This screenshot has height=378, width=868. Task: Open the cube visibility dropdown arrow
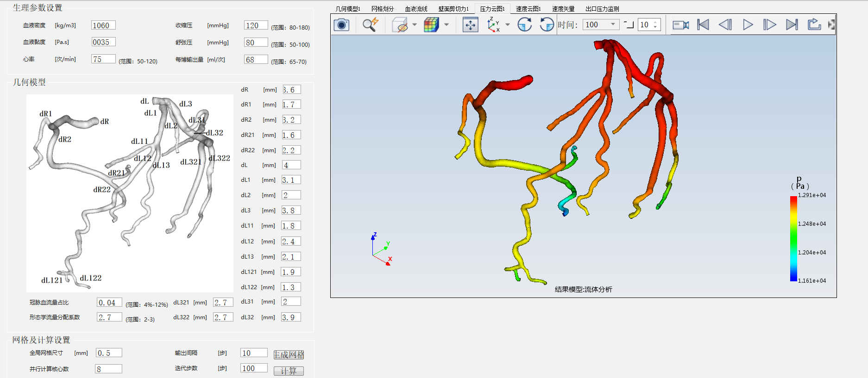click(x=415, y=25)
